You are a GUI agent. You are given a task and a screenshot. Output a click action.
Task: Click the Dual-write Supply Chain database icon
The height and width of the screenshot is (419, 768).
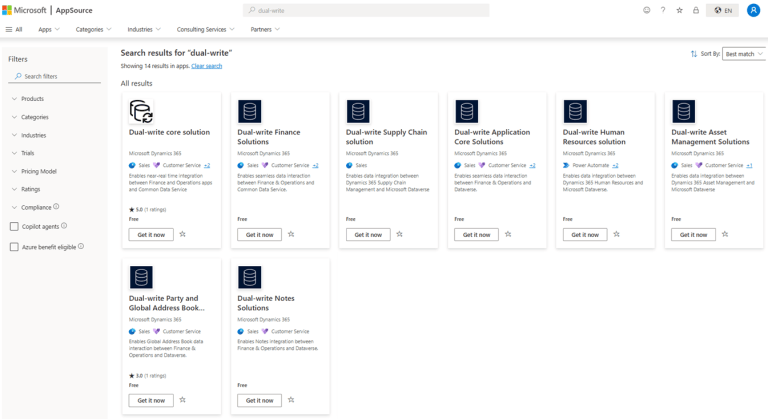coord(358,111)
